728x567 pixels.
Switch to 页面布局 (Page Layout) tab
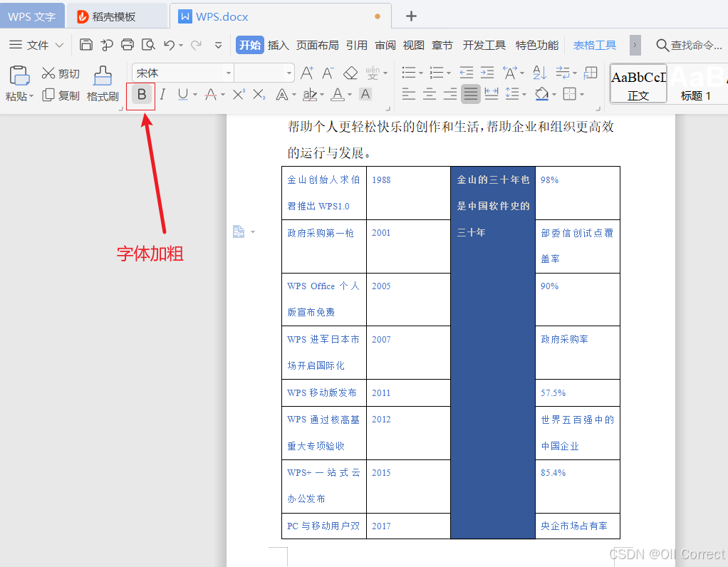pos(318,45)
